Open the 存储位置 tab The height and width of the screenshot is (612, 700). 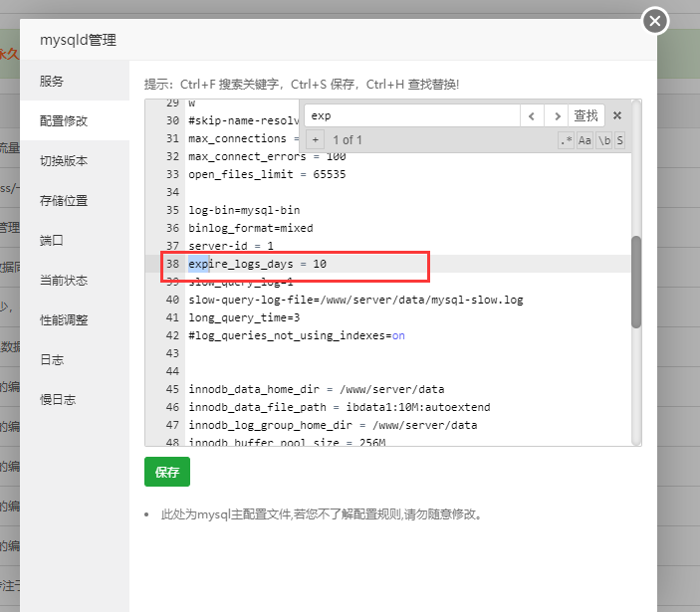[64, 200]
